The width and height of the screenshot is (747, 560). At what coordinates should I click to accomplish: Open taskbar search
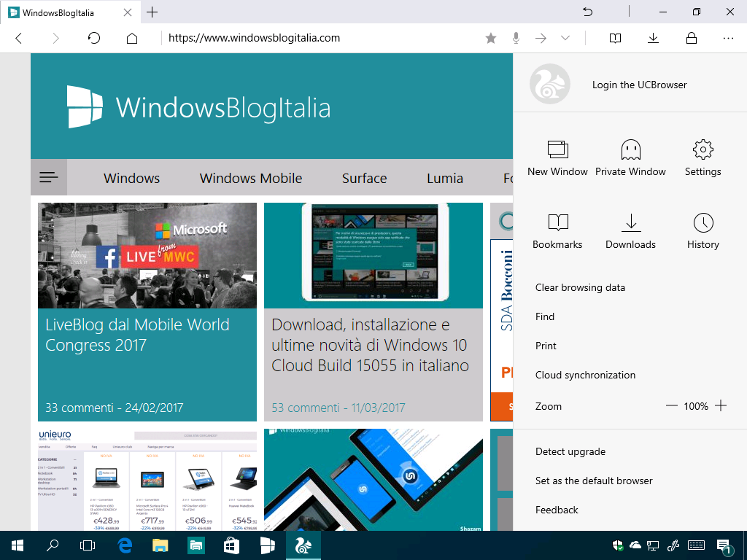point(52,545)
